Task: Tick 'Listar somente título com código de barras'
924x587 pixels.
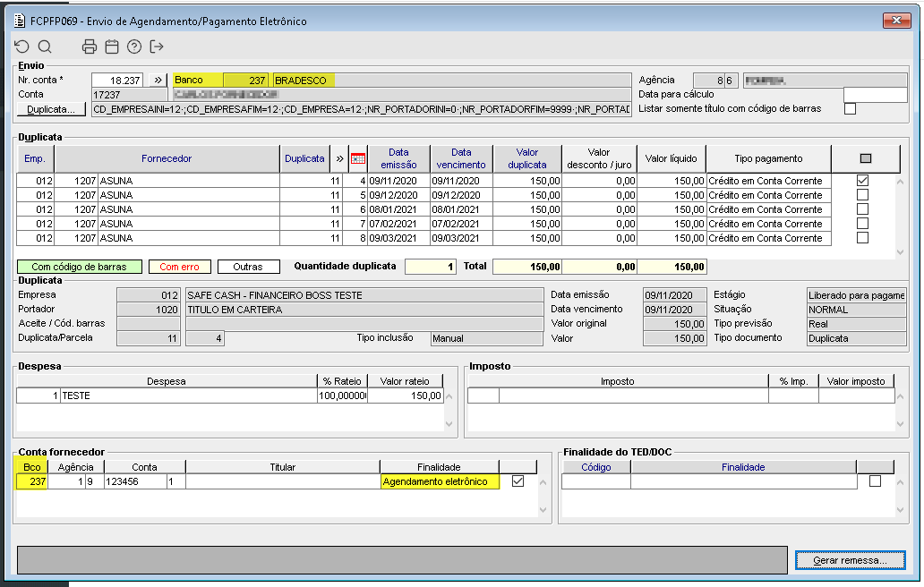Action: (x=850, y=109)
